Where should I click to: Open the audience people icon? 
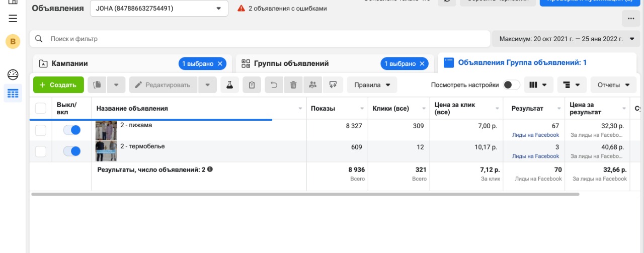pyautogui.click(x=313, y=85)
